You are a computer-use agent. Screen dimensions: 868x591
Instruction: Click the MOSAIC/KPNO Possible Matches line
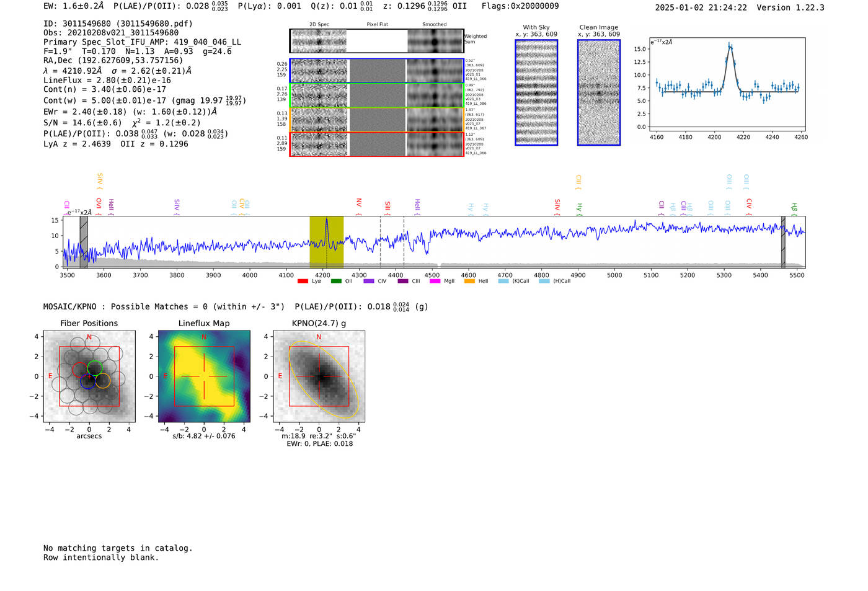(x=236, y=307)
